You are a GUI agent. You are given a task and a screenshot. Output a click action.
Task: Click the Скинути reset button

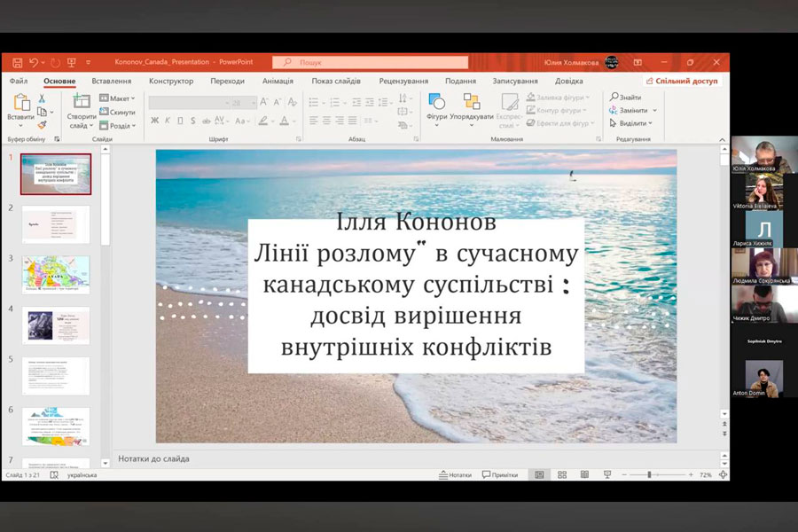click(117, 112)
